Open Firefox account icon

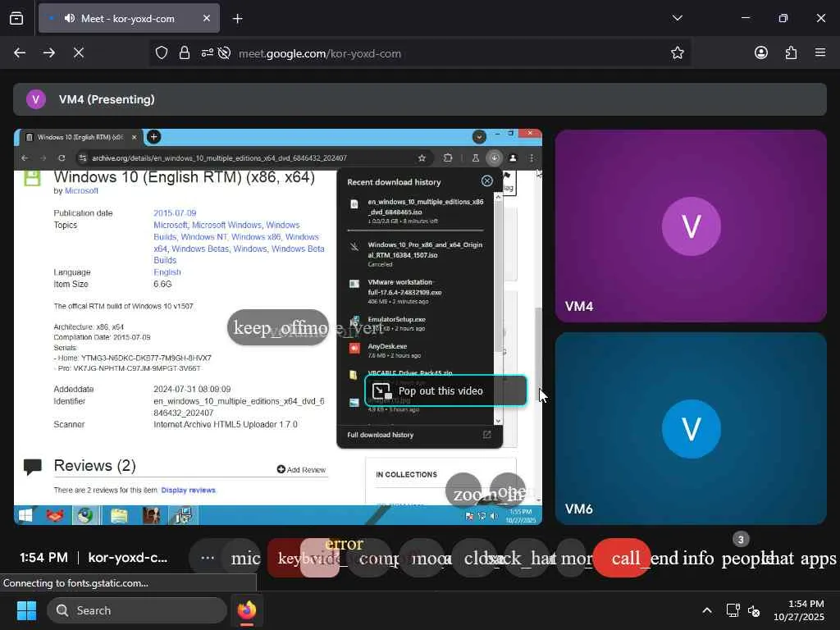(761, 52)
